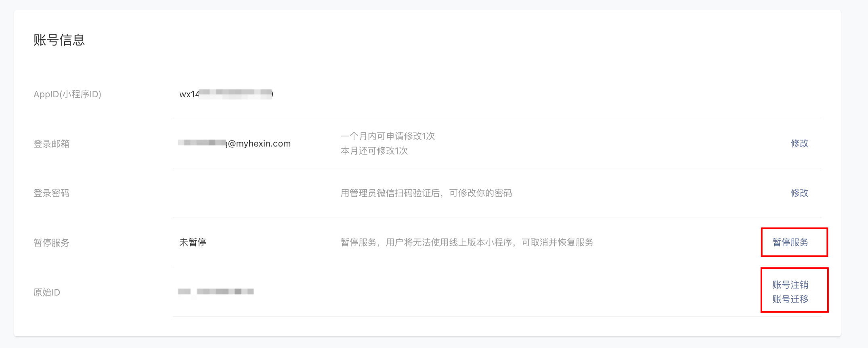Click 修改 link in 登录邮箱 row
The height and width of the screenshot is (348, 868).
point(799,143)
